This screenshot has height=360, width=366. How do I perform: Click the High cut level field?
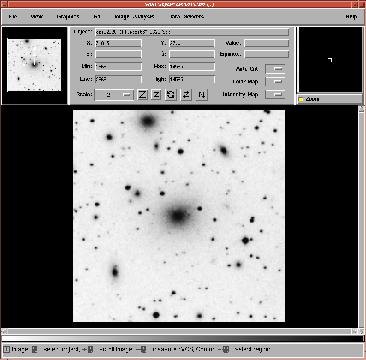point(192,79)
